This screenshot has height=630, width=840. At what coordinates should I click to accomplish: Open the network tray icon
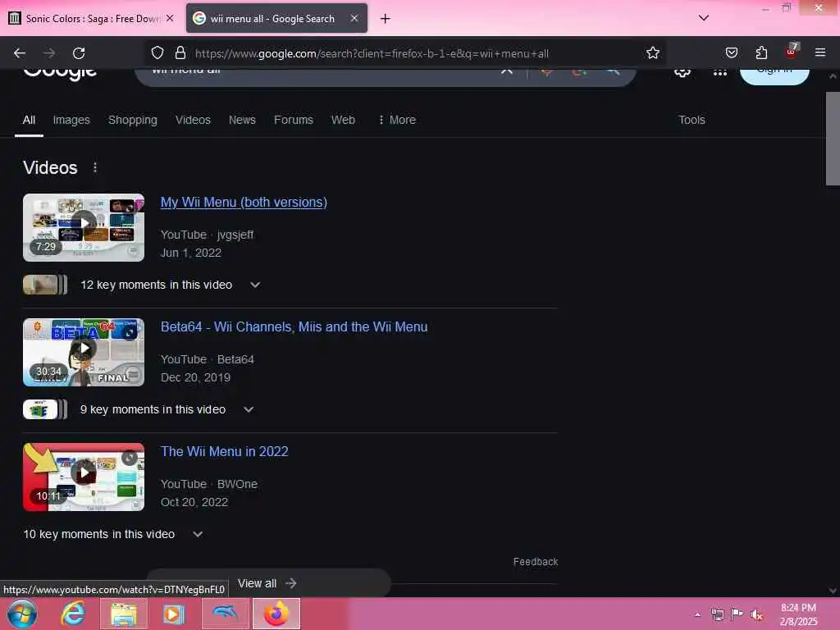pos(717,614)
